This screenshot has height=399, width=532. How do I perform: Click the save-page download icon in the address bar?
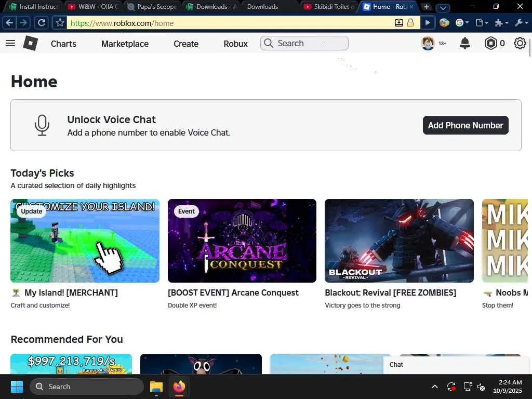tap(399, 23)
